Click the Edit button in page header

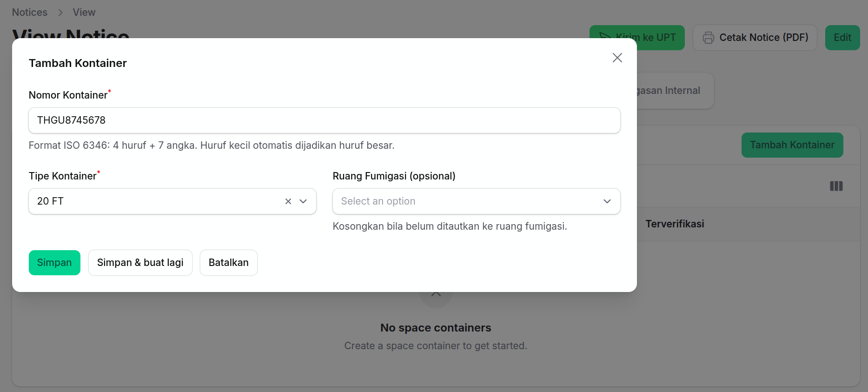coord(842,38)
